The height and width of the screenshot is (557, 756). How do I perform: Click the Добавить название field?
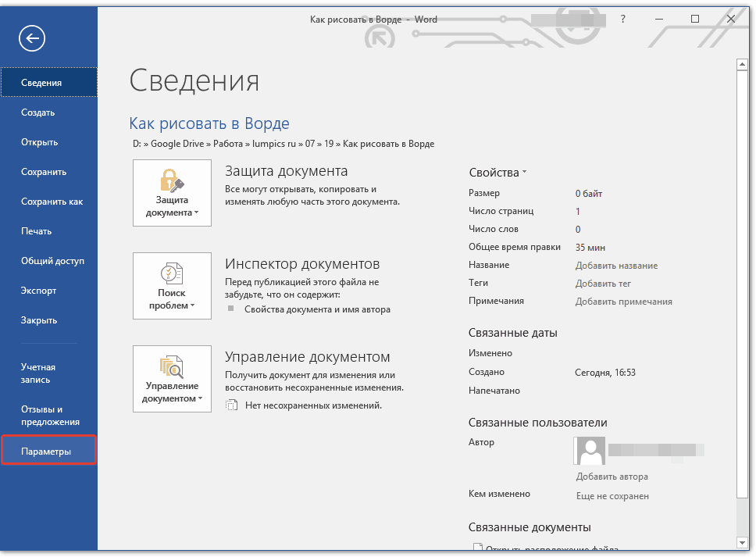616,266
